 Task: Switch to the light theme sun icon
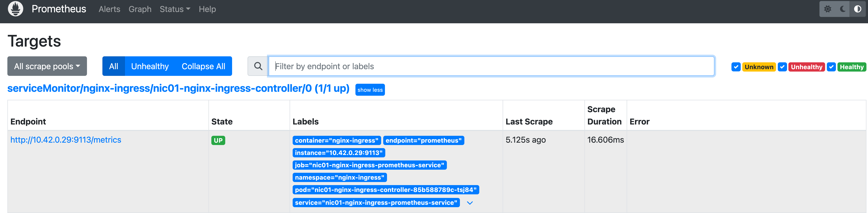pyautogui.click(x=828, y=9)
